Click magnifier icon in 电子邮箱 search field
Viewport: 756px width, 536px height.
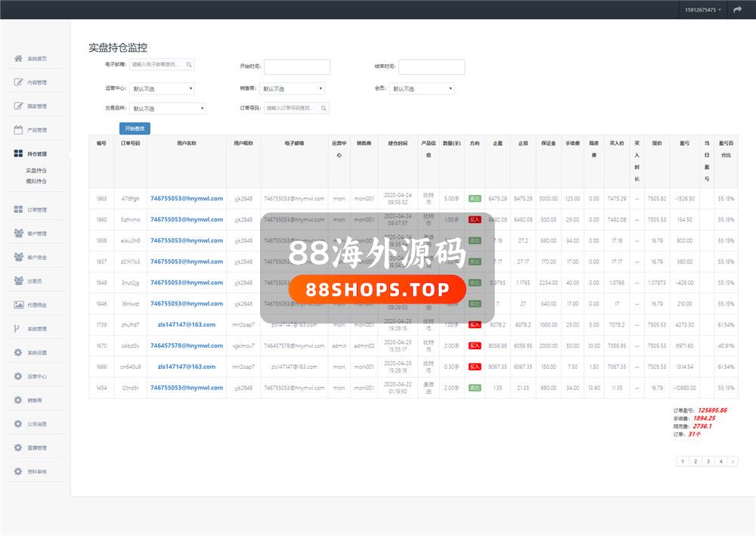(x=189, y=65)
